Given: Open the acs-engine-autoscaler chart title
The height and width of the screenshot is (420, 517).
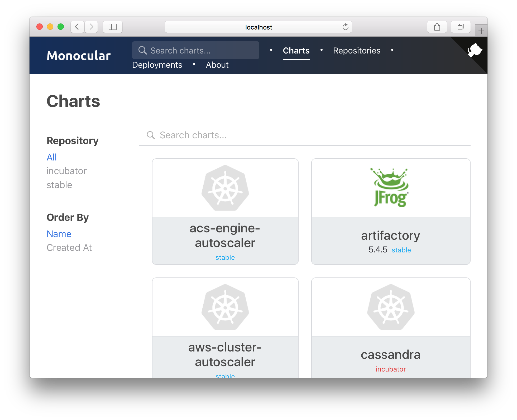Looking at the screenshot, I should 225,236.
